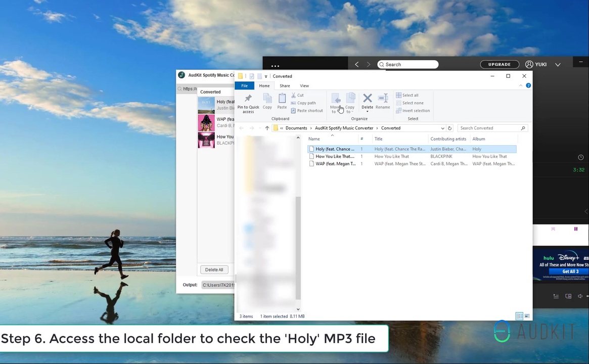Click the UPGRADE button in Spotify

pyautogui.click(x=499, y=65)
